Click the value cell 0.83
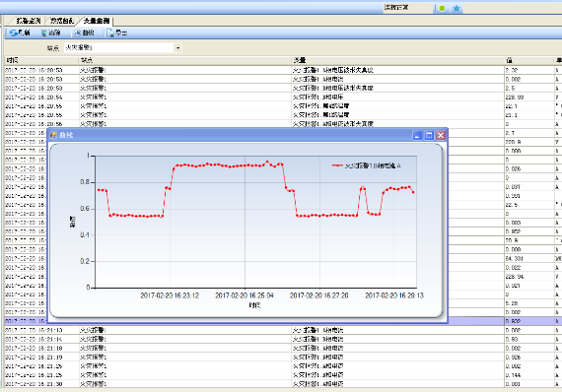Viewport: 562px width, 392px height. click(x=529, y=339)
